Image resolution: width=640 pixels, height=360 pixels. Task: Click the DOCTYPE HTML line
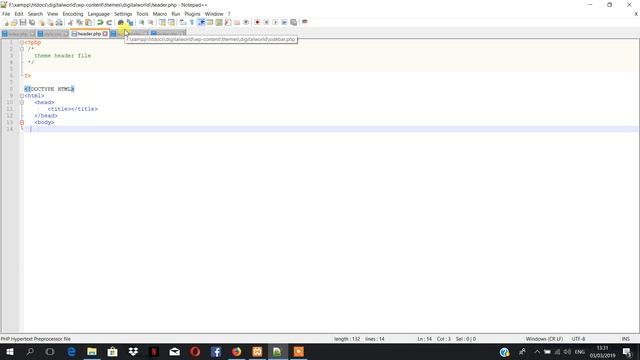49,89
